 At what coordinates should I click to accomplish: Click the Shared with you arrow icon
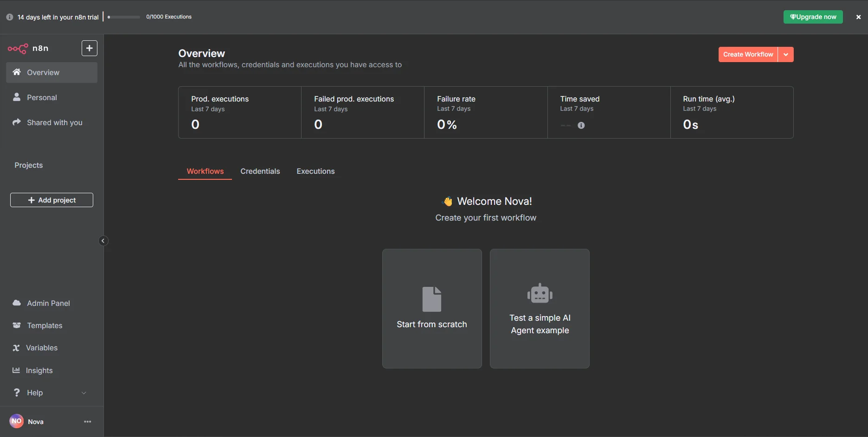pyautogui.click(x=17, y=122)
